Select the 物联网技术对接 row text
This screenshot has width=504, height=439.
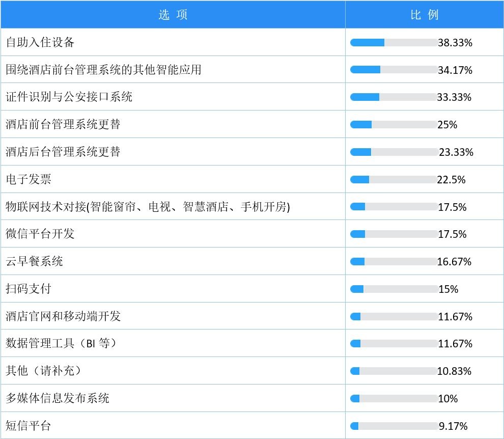pos(148,206)
